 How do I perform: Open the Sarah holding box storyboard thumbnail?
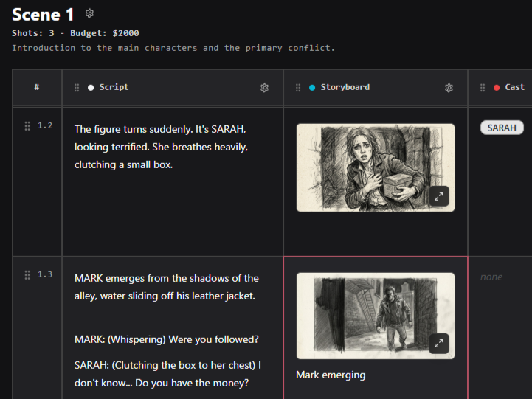coord(376,168)
